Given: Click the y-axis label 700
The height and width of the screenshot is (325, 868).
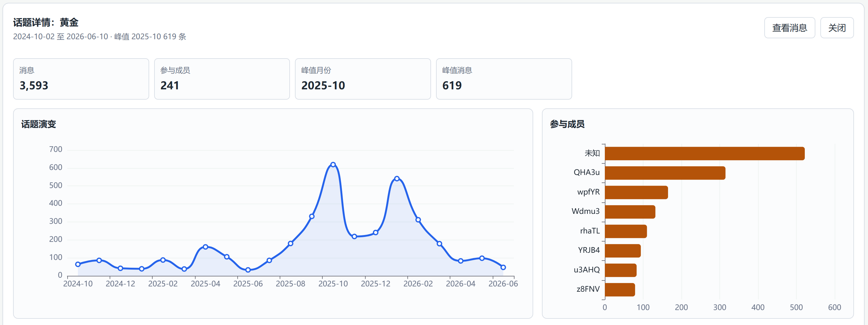Looking at the screenshot, I should [x=56, y=149].
